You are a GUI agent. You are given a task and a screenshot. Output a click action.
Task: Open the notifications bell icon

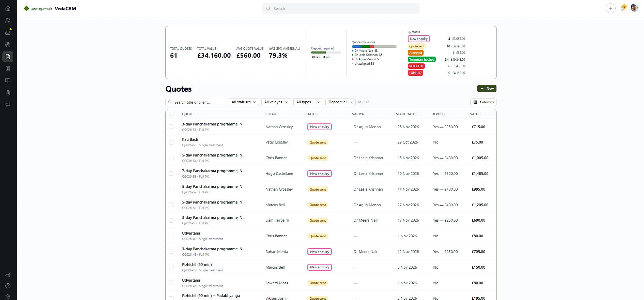(623, 8)
